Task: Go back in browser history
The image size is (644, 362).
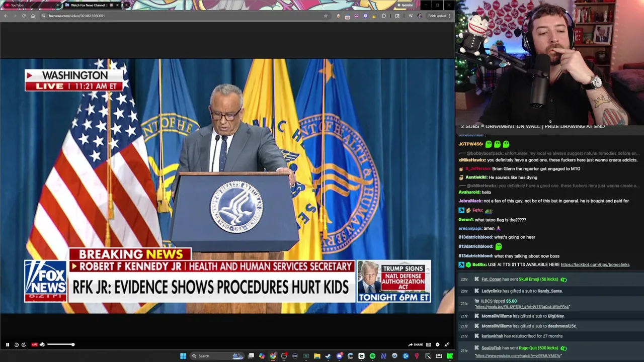Action: (x=6, y=16)
